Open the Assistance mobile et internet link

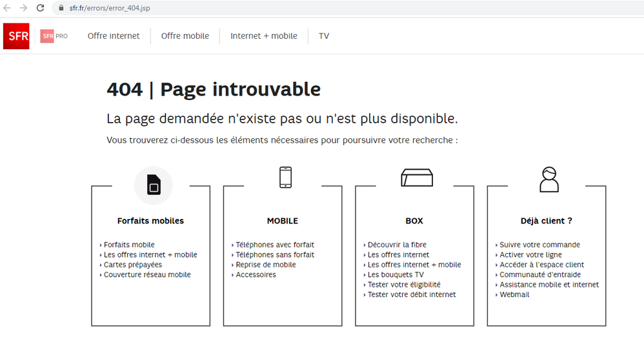[x=549, y=284]
